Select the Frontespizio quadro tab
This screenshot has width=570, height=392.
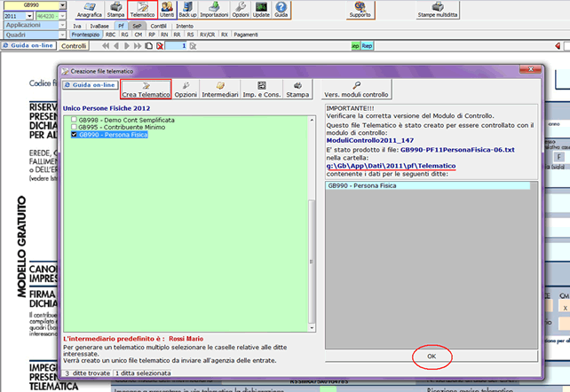[85, 35]
